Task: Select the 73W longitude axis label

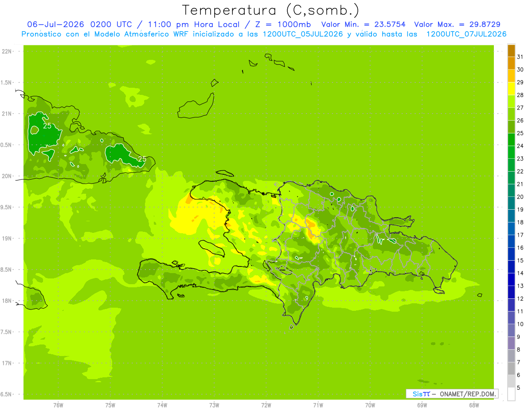Action: (x=214, y=405)
